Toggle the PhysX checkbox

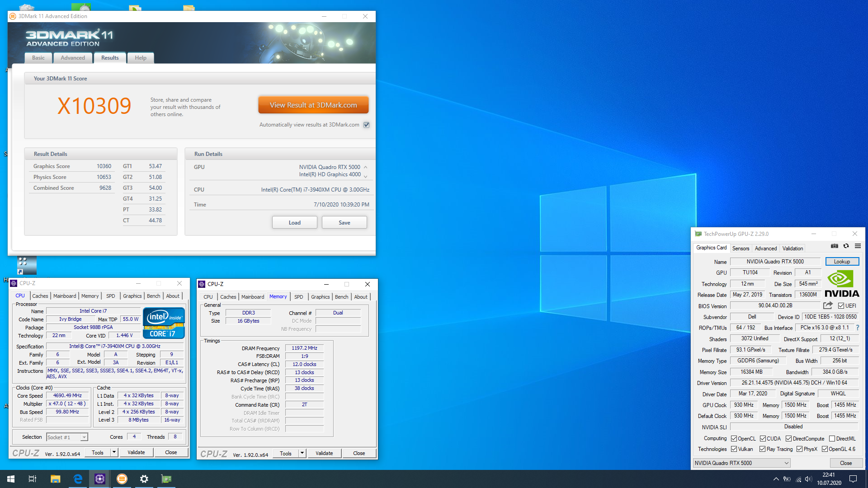click(x=800, y=449)
